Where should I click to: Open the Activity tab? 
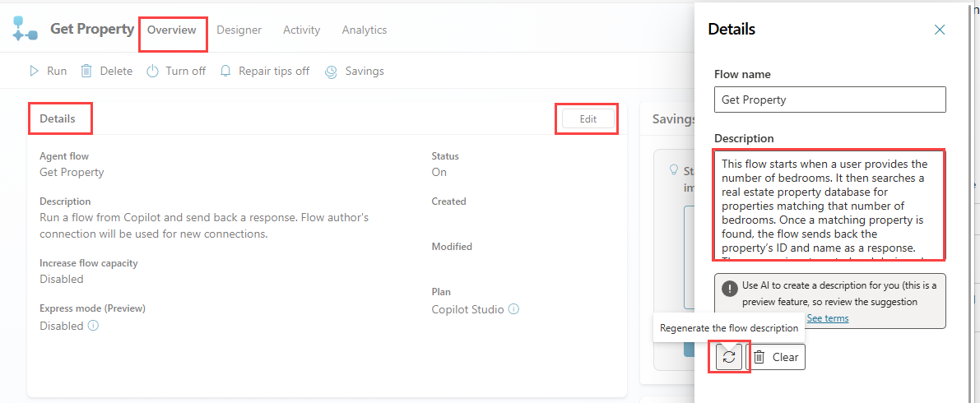[x=301, y=30]
